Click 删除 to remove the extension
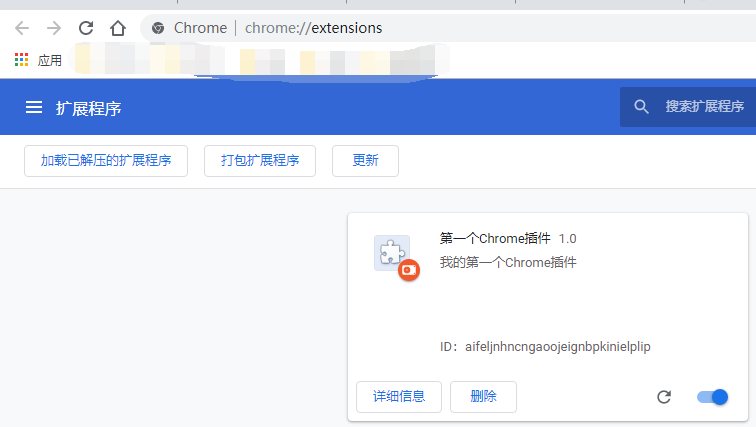Screen dimensions: 756x427 tap(483, 397)
